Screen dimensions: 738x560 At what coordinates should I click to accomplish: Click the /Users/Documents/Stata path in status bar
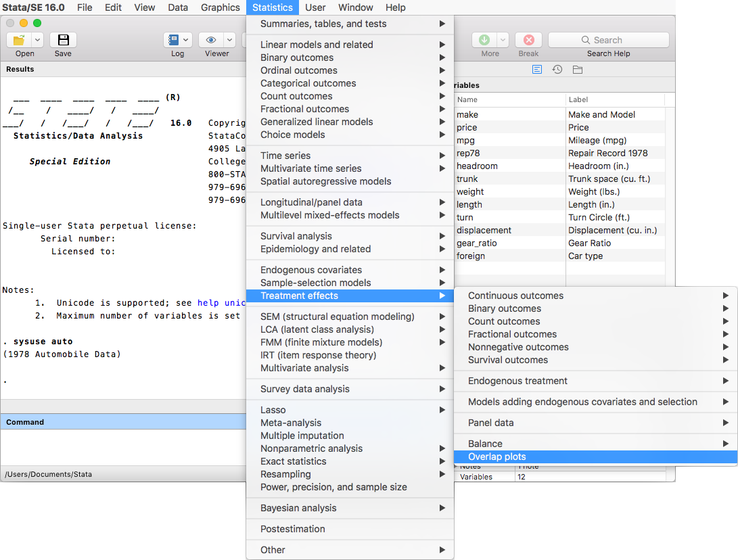point(49,474)
